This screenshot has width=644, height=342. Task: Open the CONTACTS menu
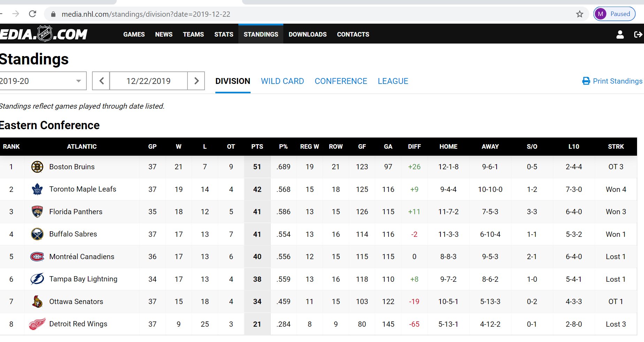point(353,34)
